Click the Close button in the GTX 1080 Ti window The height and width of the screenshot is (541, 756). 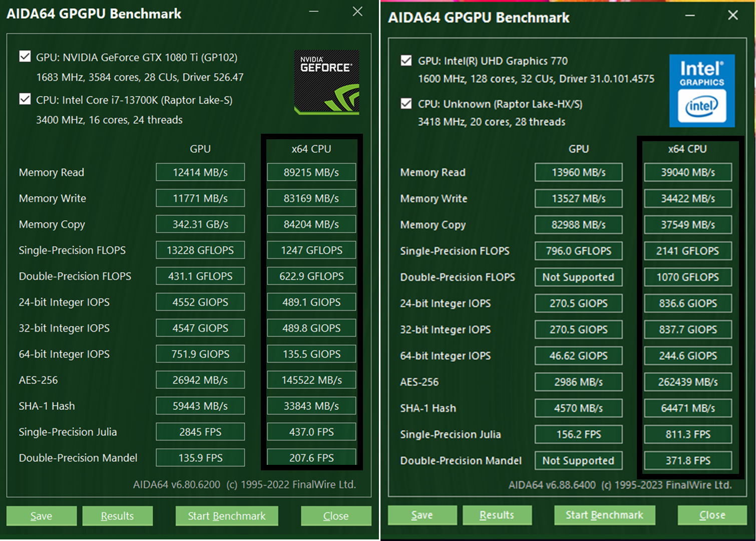coord(336,516)
